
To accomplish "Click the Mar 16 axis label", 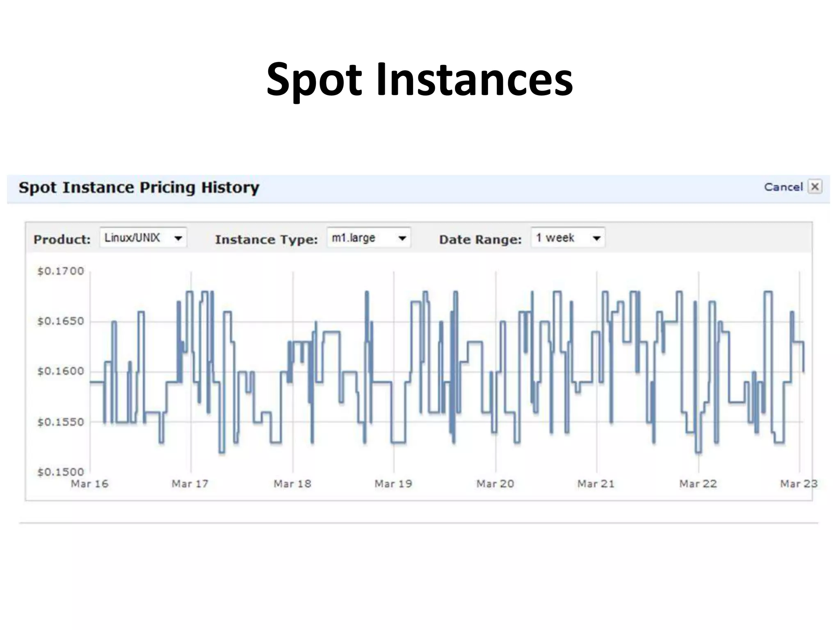I will (89, 484).
